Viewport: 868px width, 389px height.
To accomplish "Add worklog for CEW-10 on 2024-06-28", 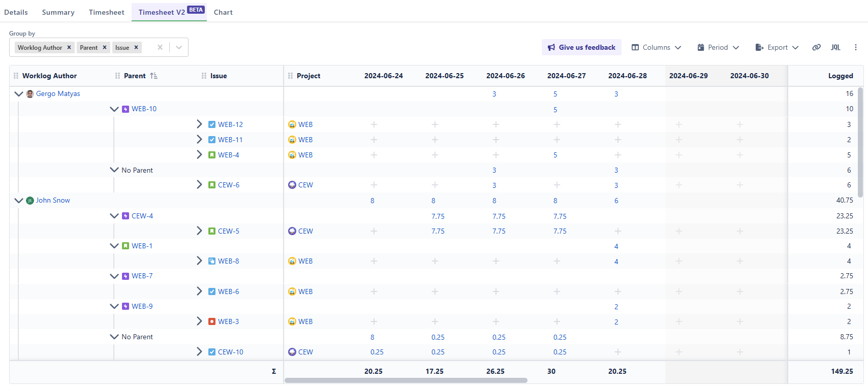I will 617,352.
